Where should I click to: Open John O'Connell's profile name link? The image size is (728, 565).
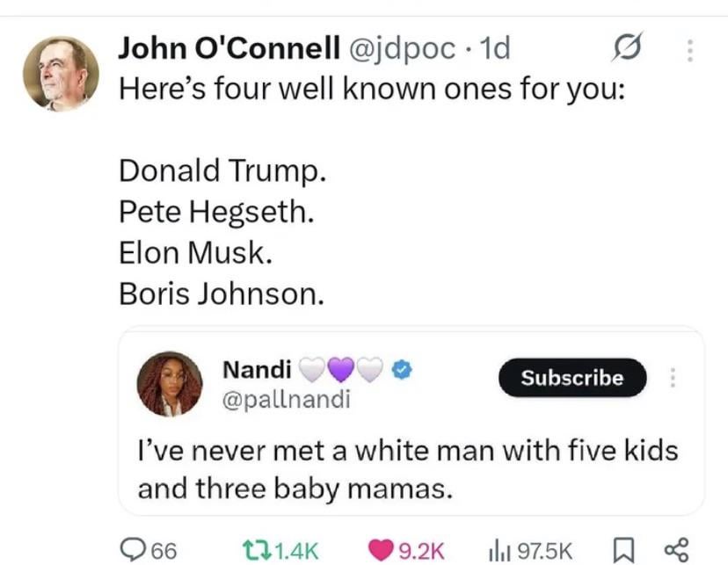click(229, 50)
